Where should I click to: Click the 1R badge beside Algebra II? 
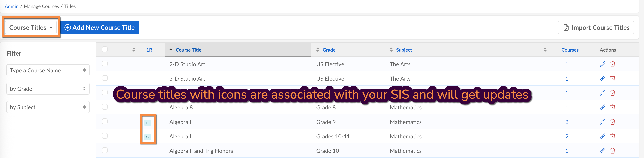pos(148,137)
